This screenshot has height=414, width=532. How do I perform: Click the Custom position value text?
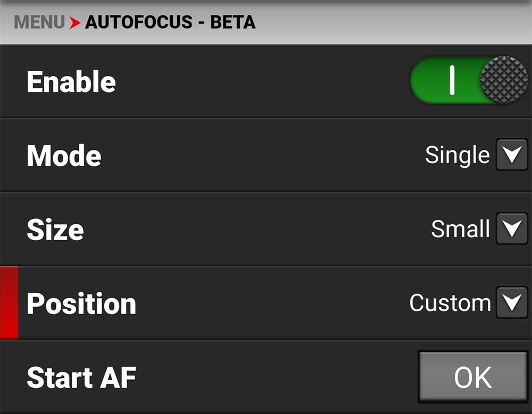click(x=450, y=303)
